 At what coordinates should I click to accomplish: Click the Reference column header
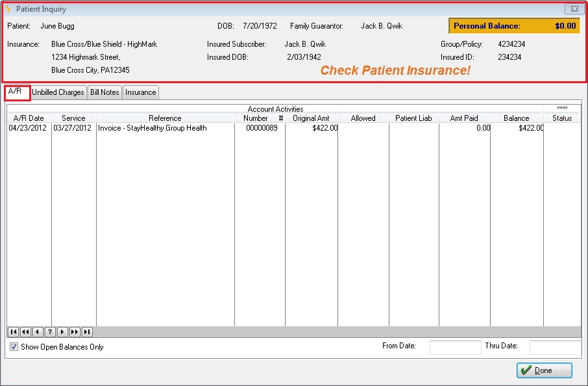click(x=165, y=118)
